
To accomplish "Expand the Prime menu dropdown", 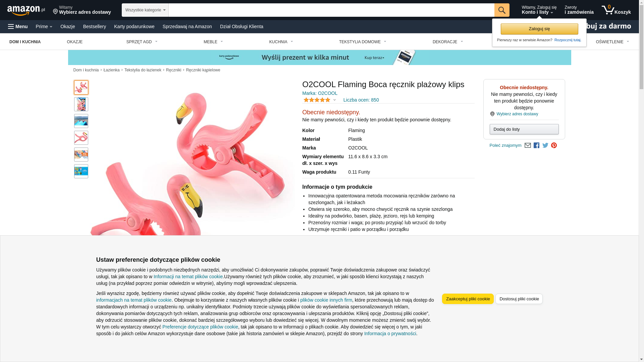I will (x=44, y=26).
